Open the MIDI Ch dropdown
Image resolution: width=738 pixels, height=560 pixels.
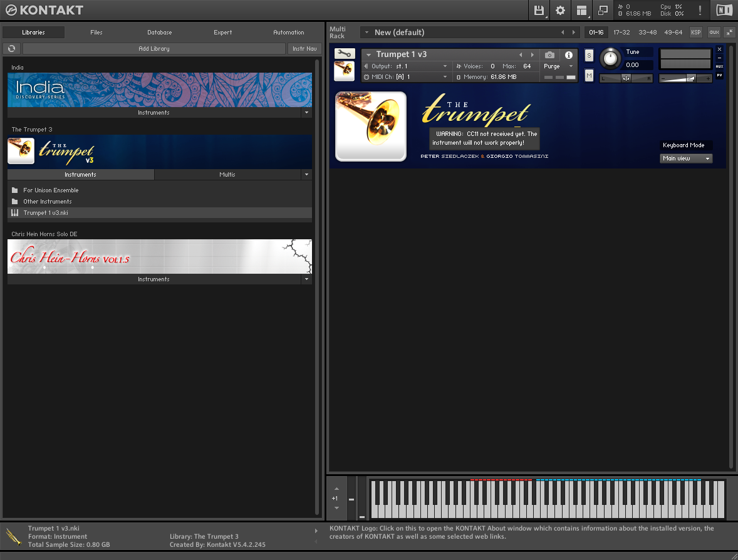445,76
